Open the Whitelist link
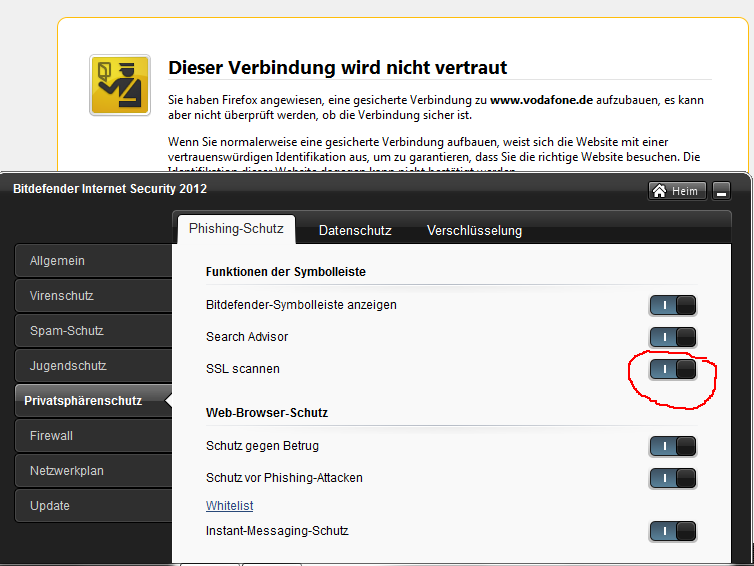 pyautogui.click(x=229, y=506)
